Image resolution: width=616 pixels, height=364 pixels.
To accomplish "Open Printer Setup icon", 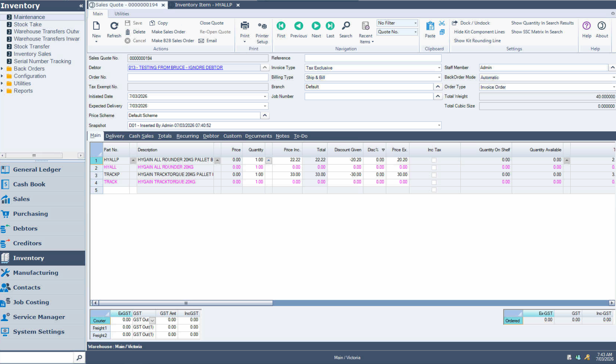I will click(262, 26).
